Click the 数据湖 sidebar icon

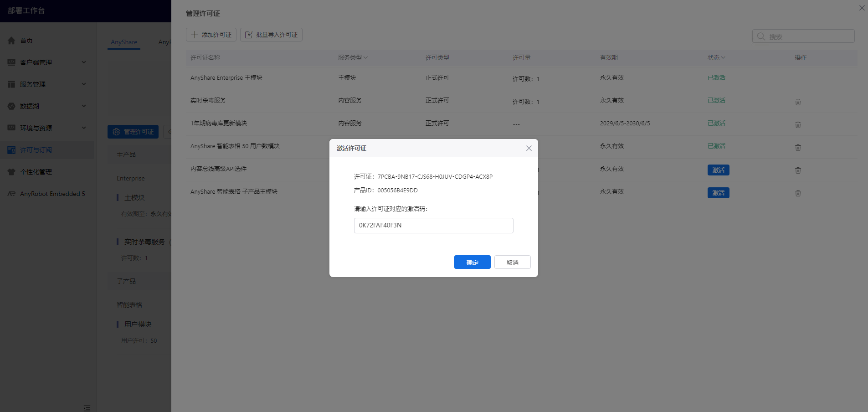point(11,106)
